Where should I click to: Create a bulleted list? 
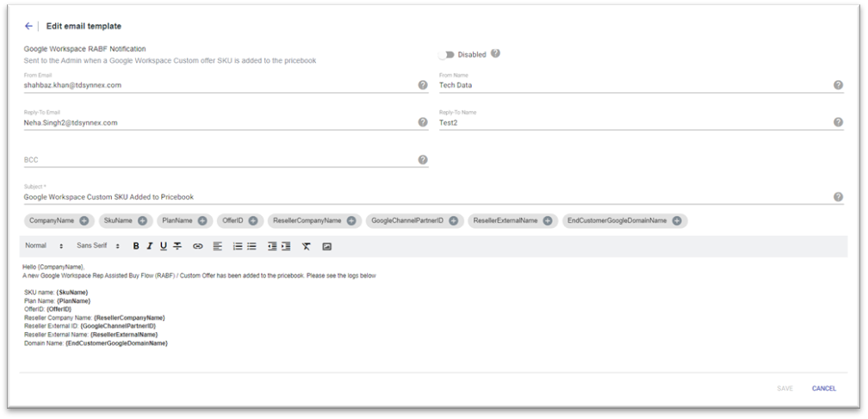coord(251,247)
